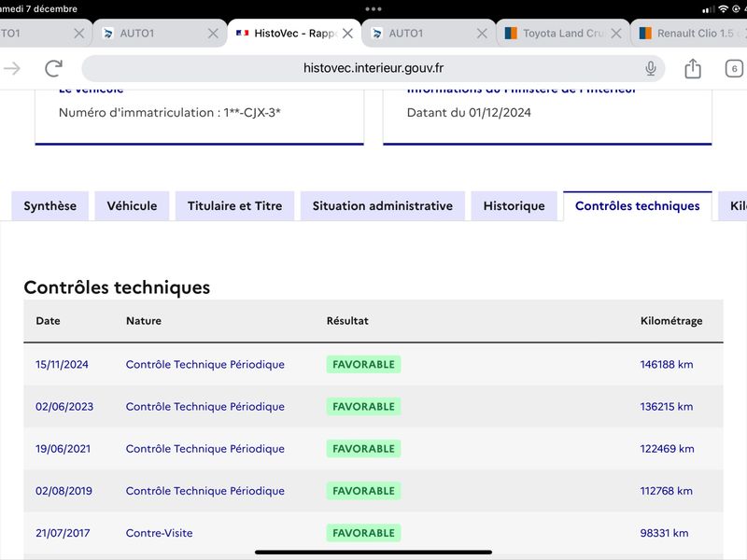
Task: Click the FAVORABLE badge in the 21/07/2017 row
Action: 363,533
